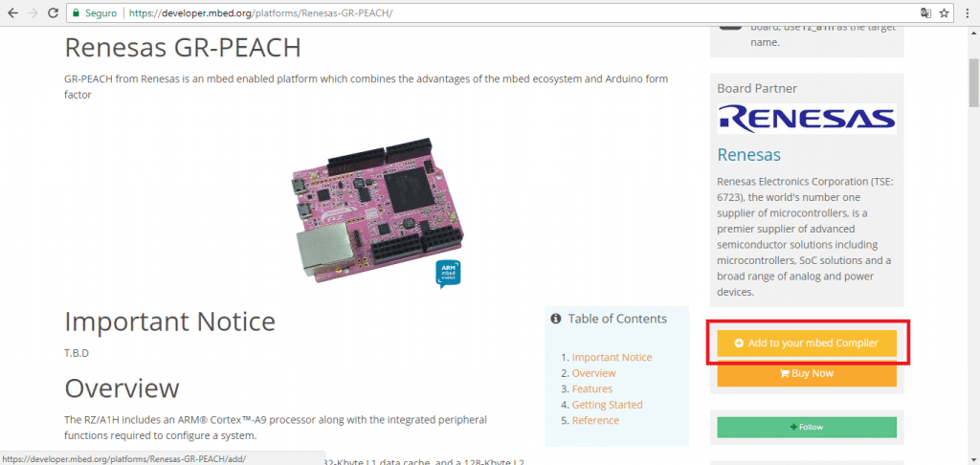
Task: Go to Overview in Table of Contents
Action: [593, 373]
